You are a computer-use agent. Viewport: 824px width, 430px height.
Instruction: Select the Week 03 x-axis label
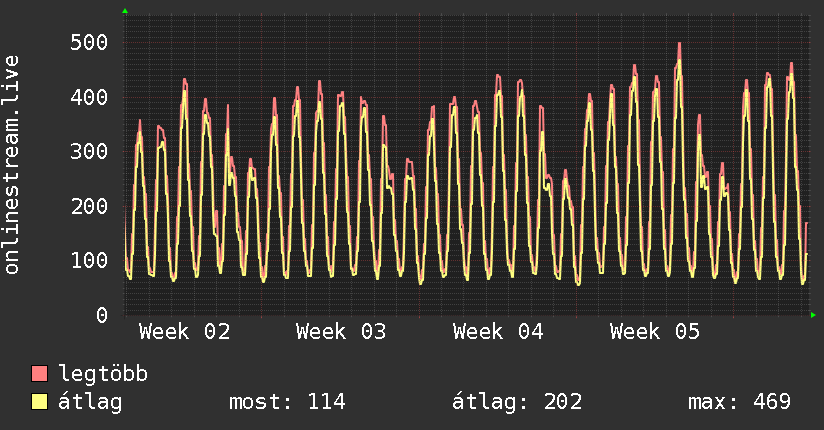click(x=341, y=332)
